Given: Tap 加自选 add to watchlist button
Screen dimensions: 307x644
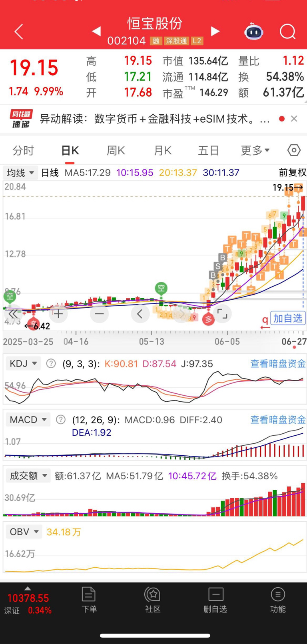Looking at the screenshot, I should click(x=288, y=318).
